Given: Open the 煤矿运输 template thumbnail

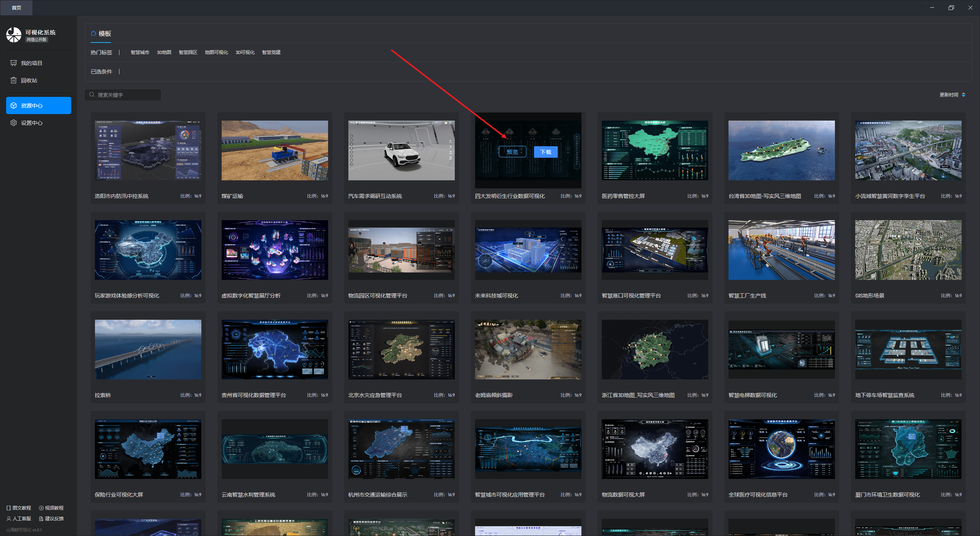Looking at the screenshot, I should [274, 150].
